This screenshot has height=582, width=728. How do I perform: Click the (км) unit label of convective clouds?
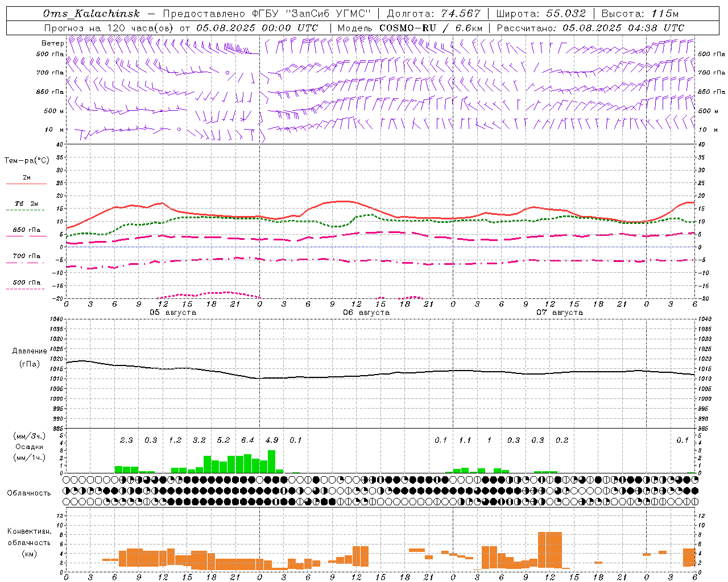coord(30,554)
